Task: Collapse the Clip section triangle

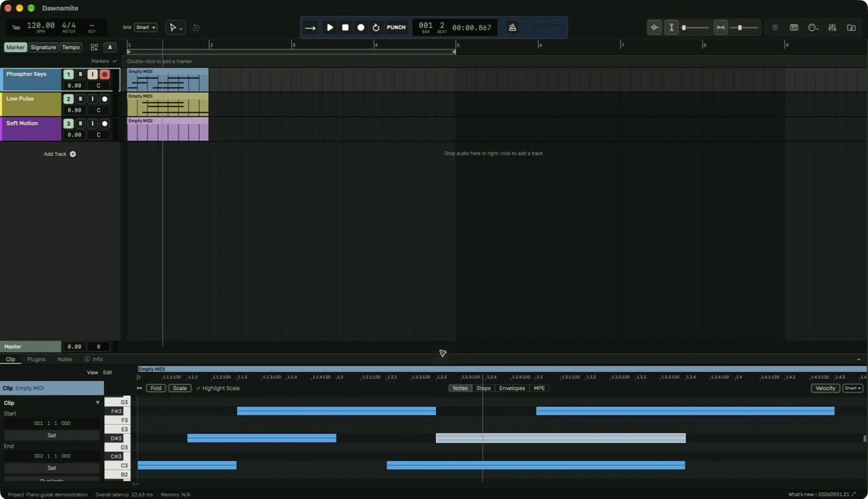Action: pyautogui.click(x=98, y=403)
